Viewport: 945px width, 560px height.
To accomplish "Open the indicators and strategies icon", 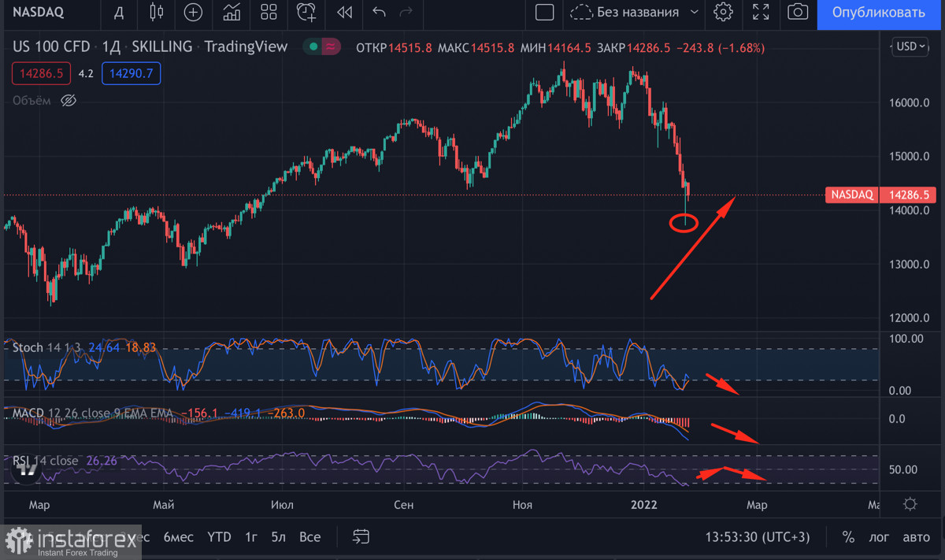I will coord(232,13).
